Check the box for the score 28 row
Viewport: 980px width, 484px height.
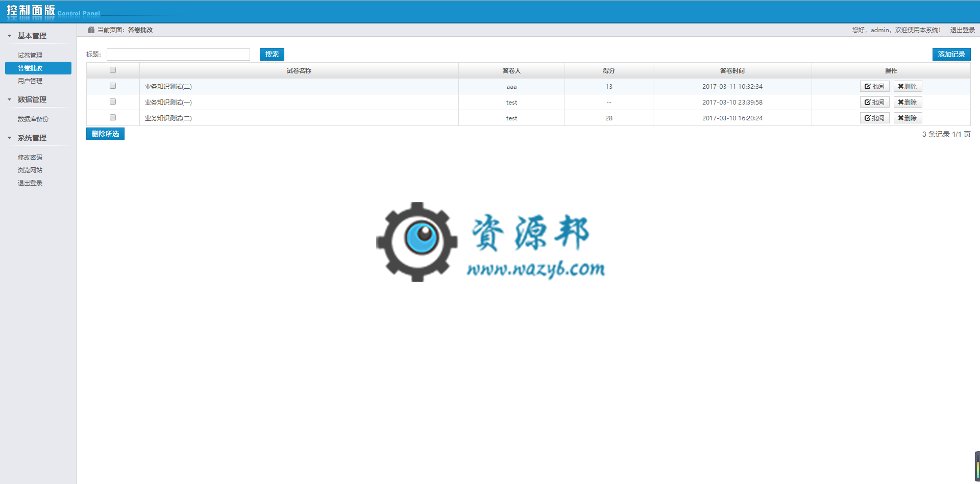pos(113,118)
